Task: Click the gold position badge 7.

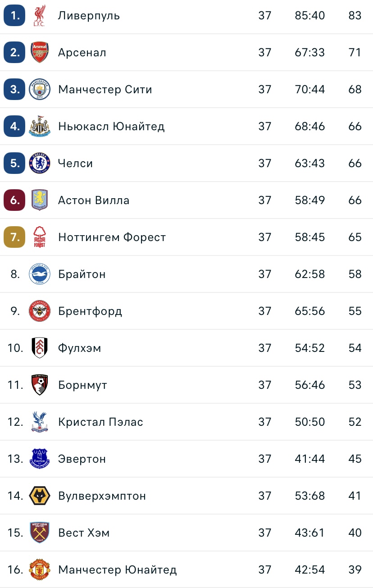Action: click(14, 237)
